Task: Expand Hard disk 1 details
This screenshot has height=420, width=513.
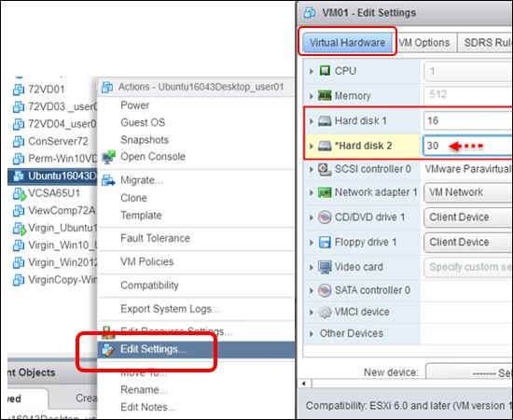Action: click(312, 121)
